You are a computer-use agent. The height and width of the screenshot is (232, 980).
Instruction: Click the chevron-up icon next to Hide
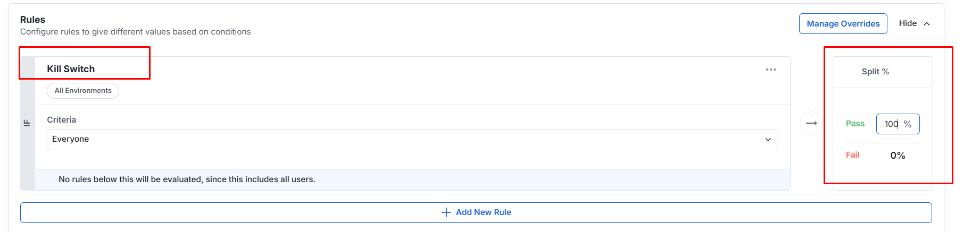(x=927, y=24)
